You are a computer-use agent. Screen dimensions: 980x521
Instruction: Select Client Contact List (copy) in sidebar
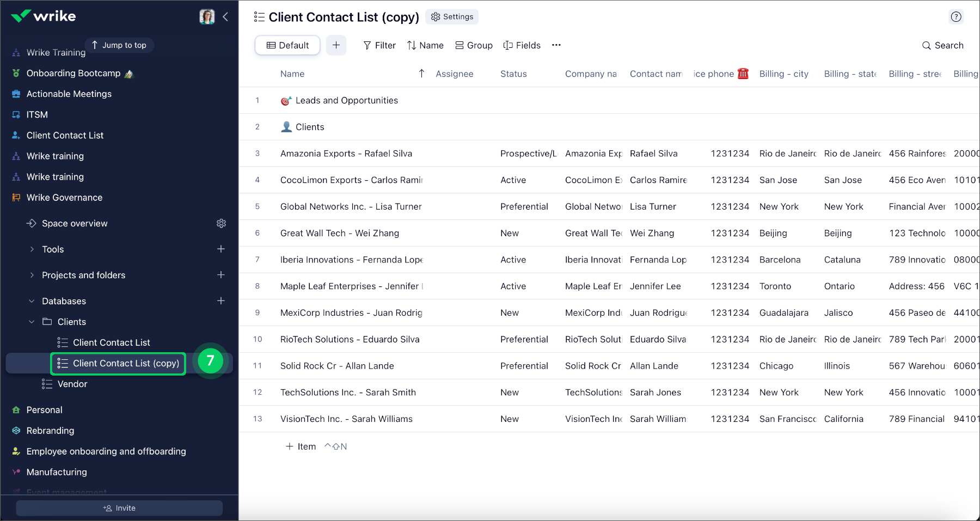(x=118, y=363)
